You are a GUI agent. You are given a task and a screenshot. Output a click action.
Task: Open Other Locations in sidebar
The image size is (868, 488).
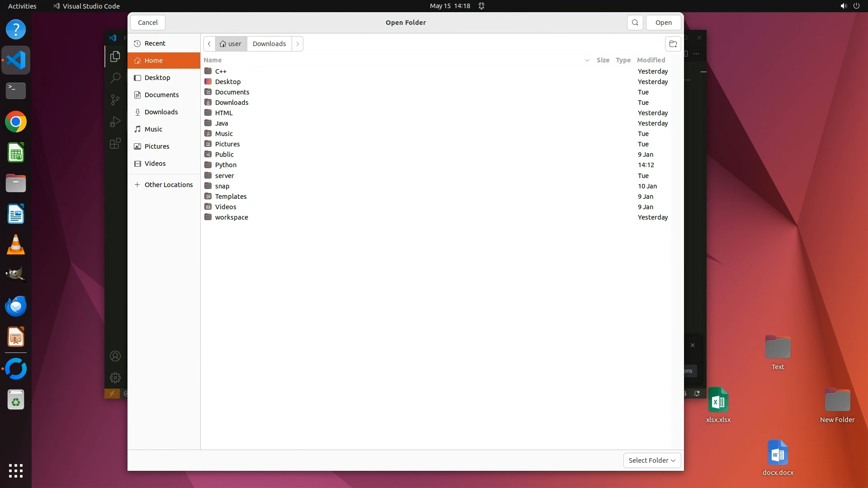168,185
